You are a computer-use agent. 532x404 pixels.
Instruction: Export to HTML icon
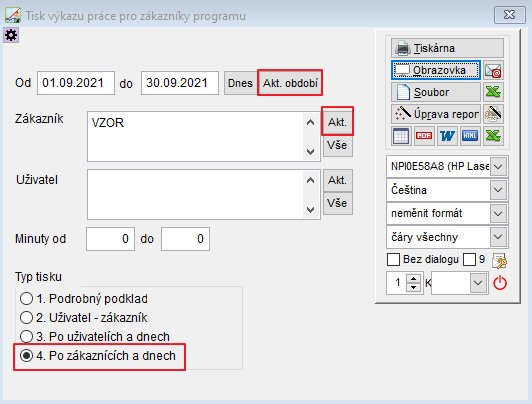point(470,136)
